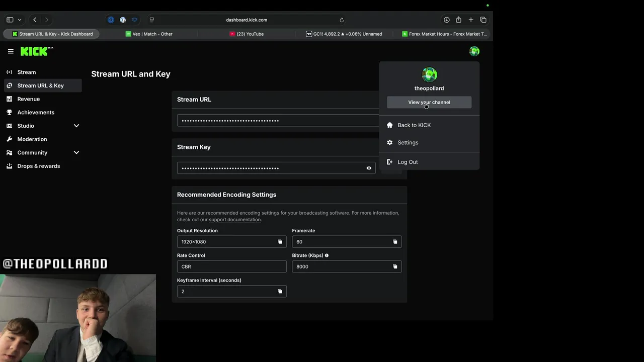Screen dimensions: 644x362
Task: Open the Safari sidebar dropdown arrow
Action: click(20, 20)
